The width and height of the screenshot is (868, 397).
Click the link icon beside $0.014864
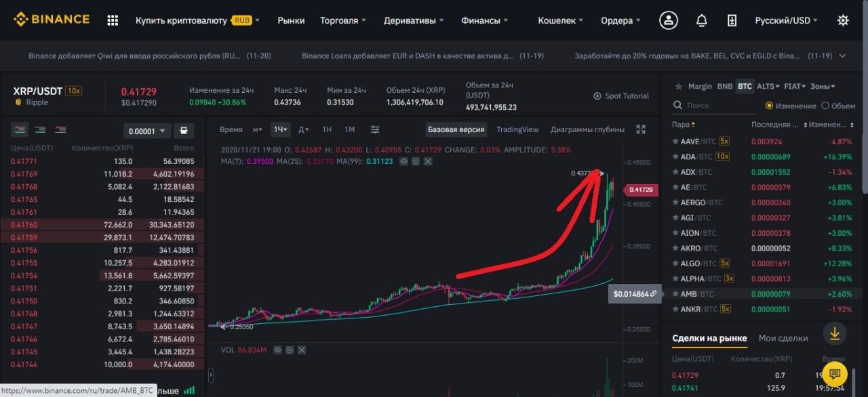653,294
